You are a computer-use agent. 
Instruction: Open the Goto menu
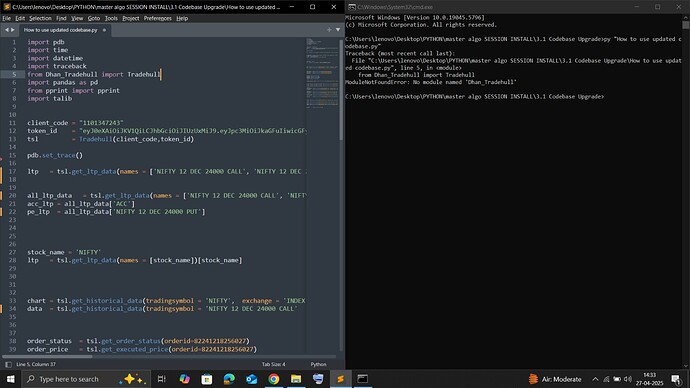tap(94, 18)
